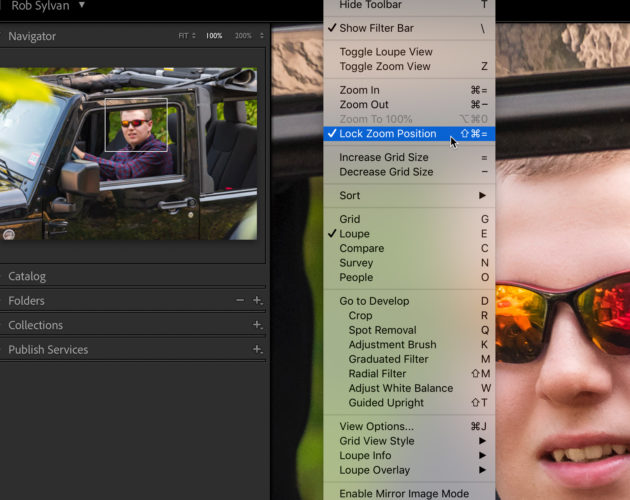
Task: Set Navigator zoom to 200%
Action: 243,36
